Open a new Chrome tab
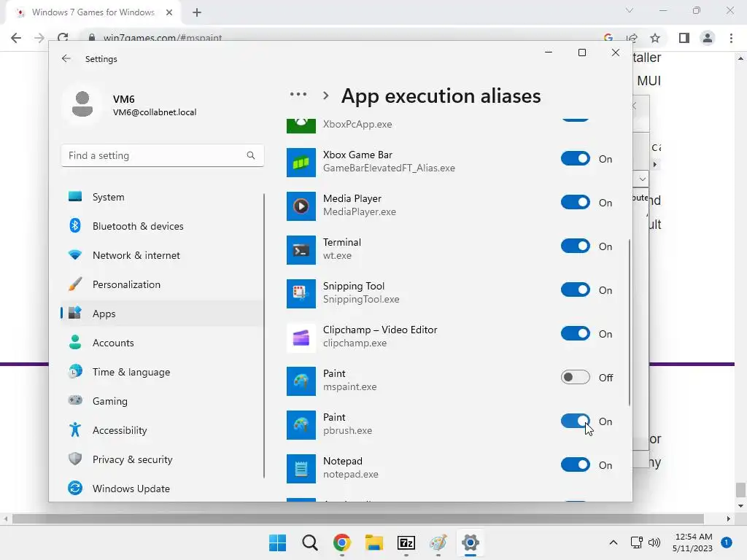747x560 pixels. [x=197, y=12]
